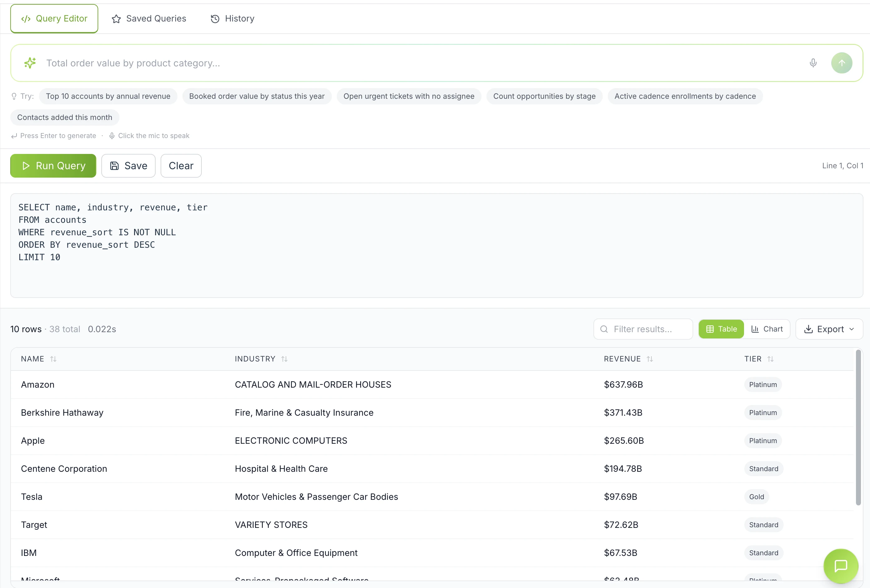The image size is (870, 588).
Task: Switch results to Chart view
Action: tap(767, 329)
